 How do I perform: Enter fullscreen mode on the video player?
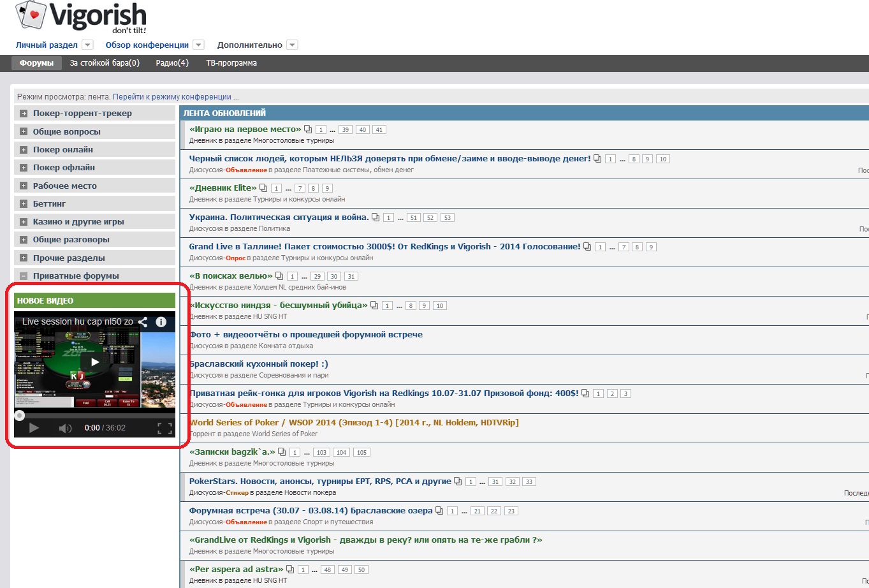click(x=164, y=428)
